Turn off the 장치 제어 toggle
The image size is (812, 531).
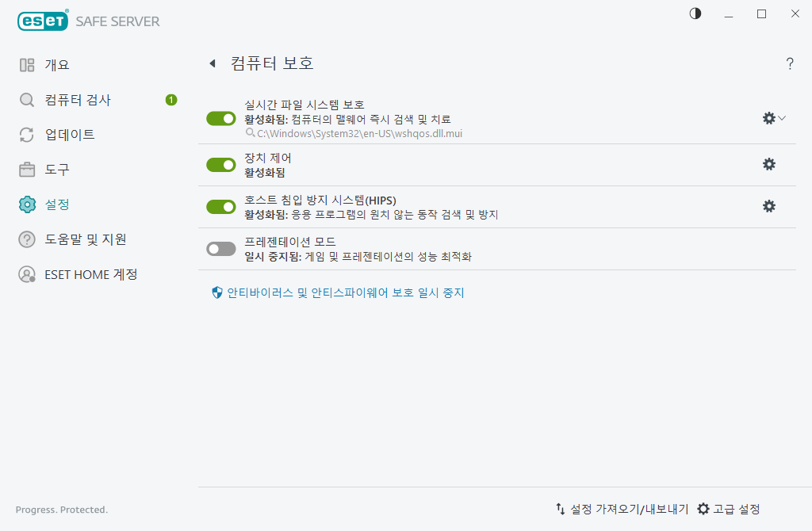(x=221, y=165)
